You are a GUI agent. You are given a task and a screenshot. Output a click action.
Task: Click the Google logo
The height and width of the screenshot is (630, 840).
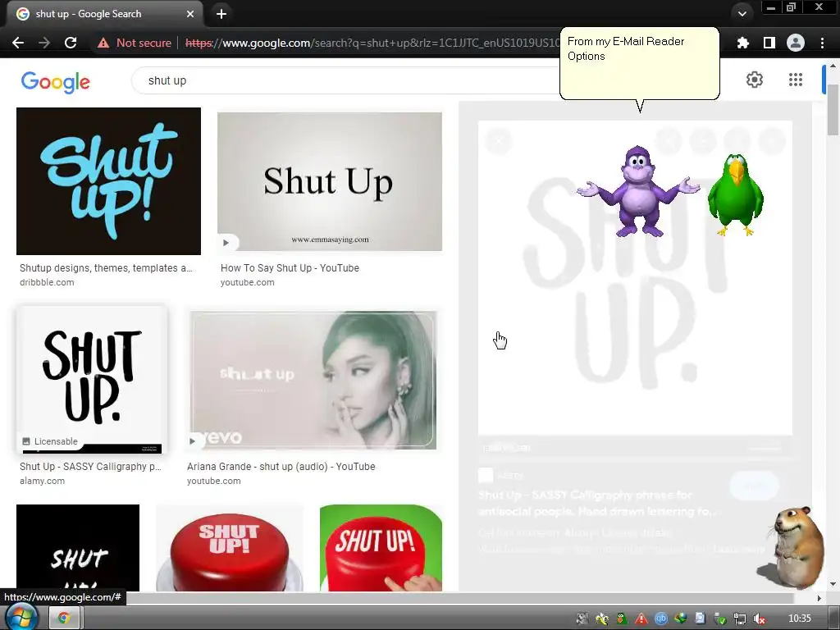pos(55,81)
